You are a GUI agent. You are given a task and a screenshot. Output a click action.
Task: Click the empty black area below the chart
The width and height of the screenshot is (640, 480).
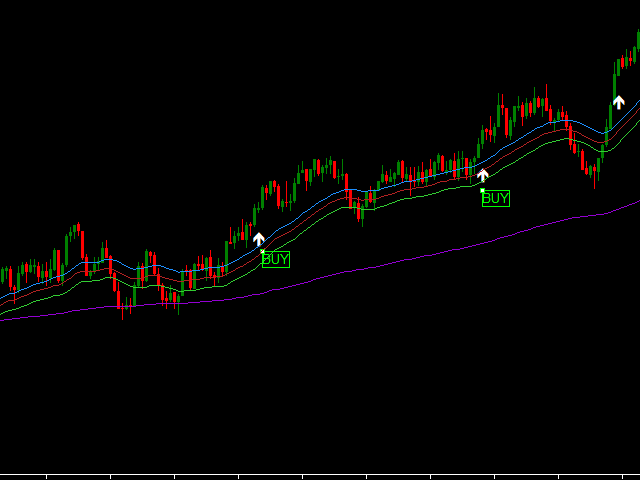click(320, 400)
